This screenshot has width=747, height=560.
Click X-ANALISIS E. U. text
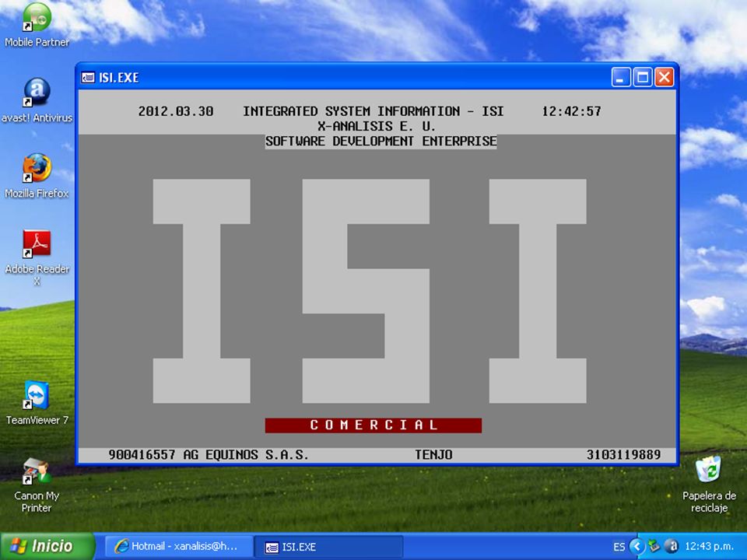click(377, 126)
